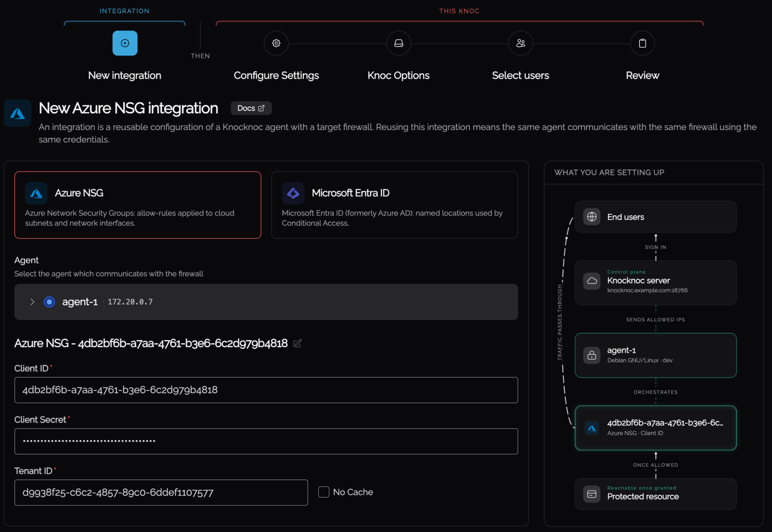Click the 'Protected resource' diagram label
This screenshot has width=772, height=532.
[643, 497]
